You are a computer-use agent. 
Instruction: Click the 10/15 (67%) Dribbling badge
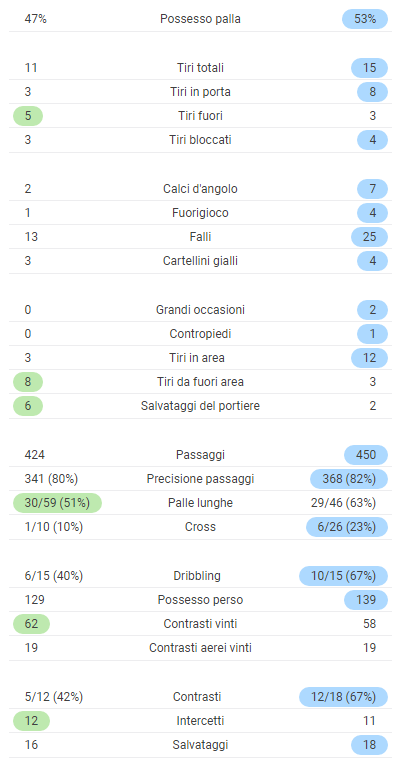343,576
